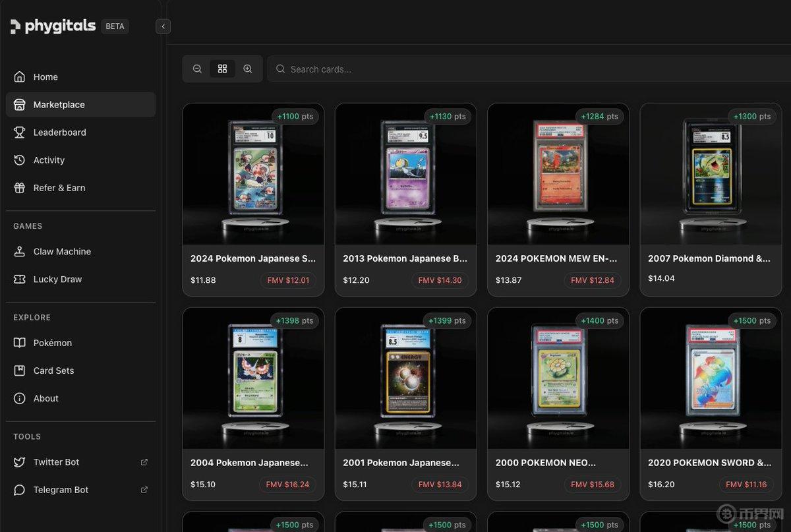Click the FMV $14.30 price badge
The height and width of the screenshot is (532, 791).
(440, 280)
